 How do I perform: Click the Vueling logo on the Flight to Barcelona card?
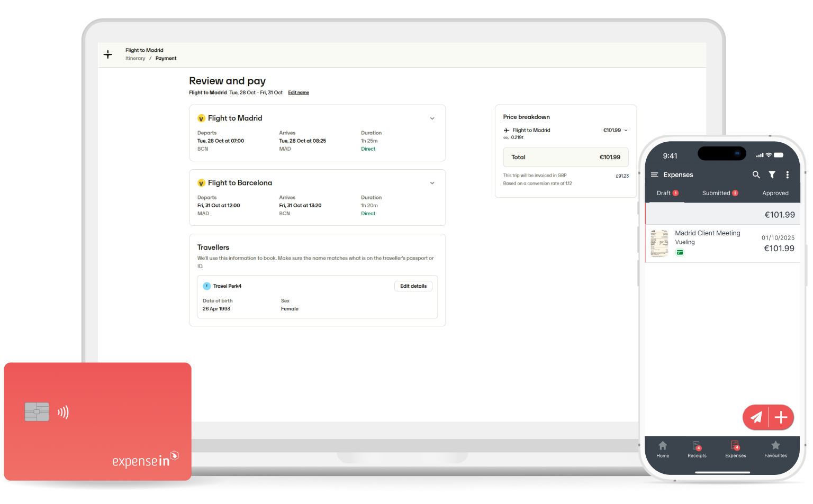pyautogui.click(x=201, y=183)
